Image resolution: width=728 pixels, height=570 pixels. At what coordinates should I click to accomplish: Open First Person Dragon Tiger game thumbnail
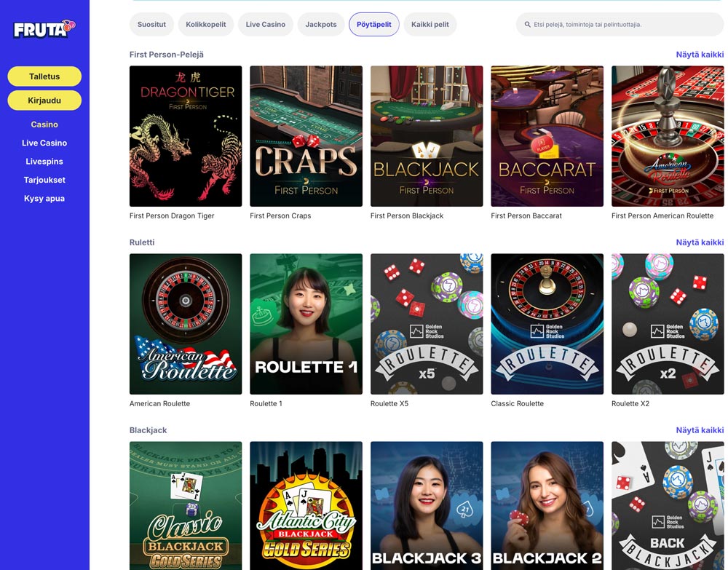tap(186, 136)
